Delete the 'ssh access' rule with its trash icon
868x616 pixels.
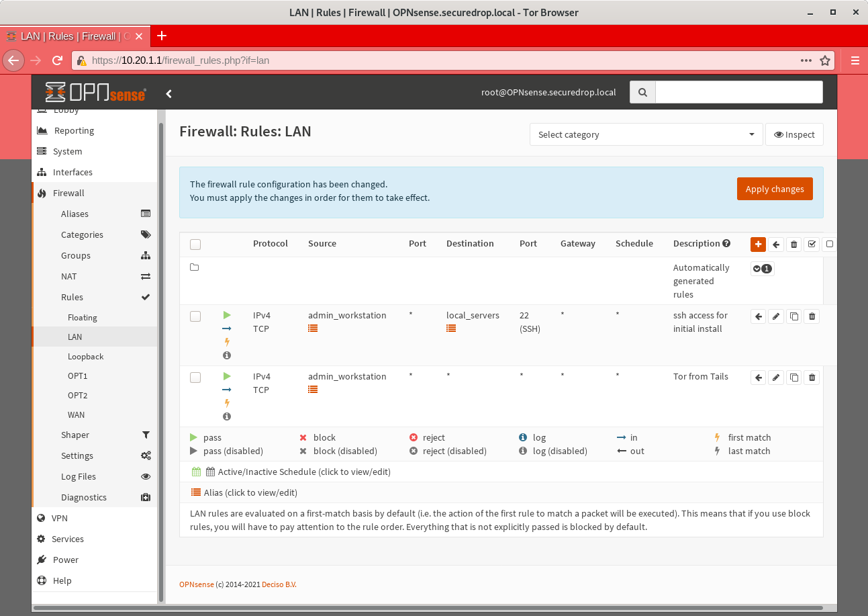tap(812, 316)
